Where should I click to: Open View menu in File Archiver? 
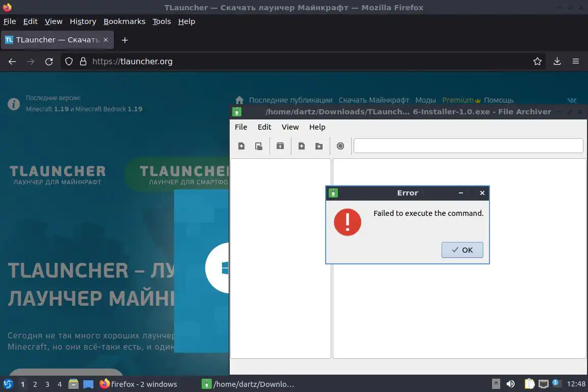290,127
